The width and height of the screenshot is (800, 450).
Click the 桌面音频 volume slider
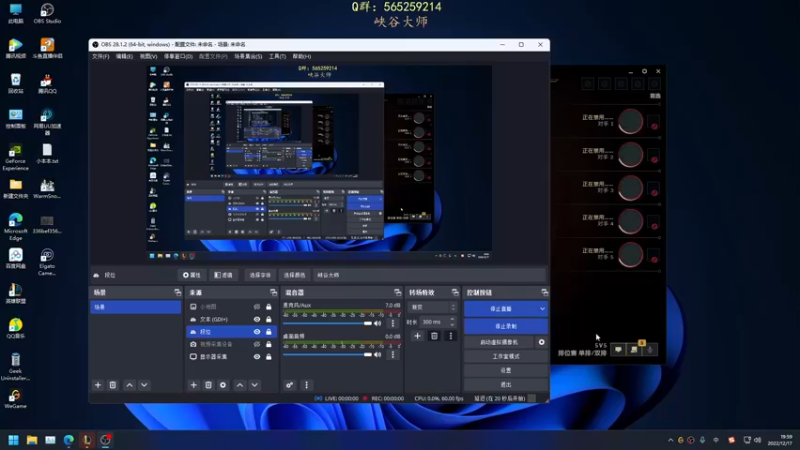327,355
